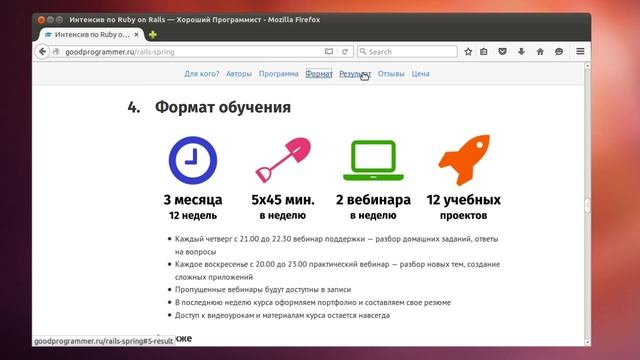Toggle reader view icon in address bar
This screenshot has height=360, width=640.
click(329, 51)
